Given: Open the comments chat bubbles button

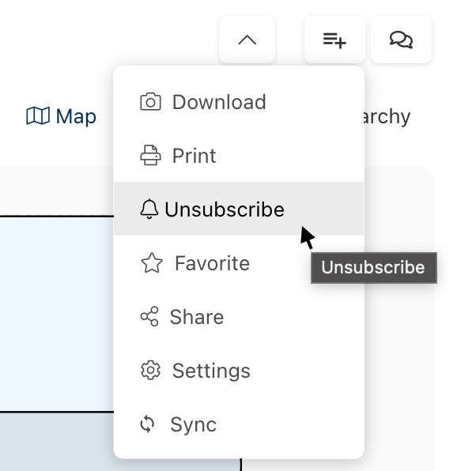Looking at the screenshot, I should coord(402,40).
